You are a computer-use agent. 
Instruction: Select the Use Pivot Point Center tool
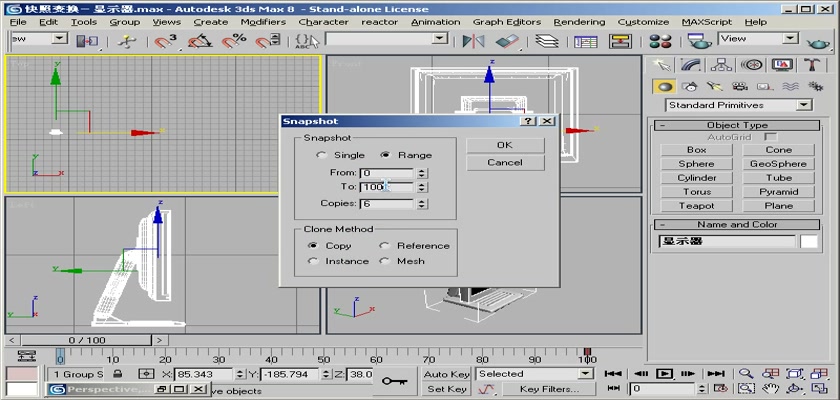[87, 41]
